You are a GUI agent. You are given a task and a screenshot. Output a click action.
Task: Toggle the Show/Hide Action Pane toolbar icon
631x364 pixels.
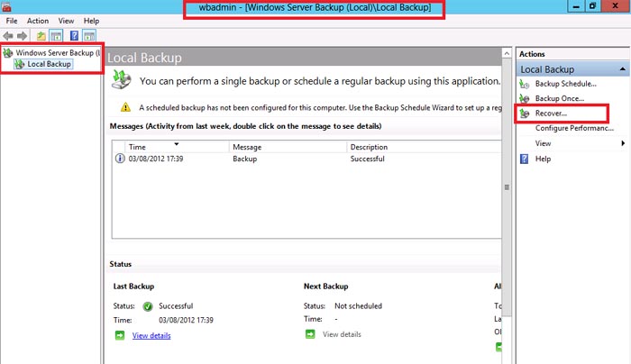[x=89, y=36]
